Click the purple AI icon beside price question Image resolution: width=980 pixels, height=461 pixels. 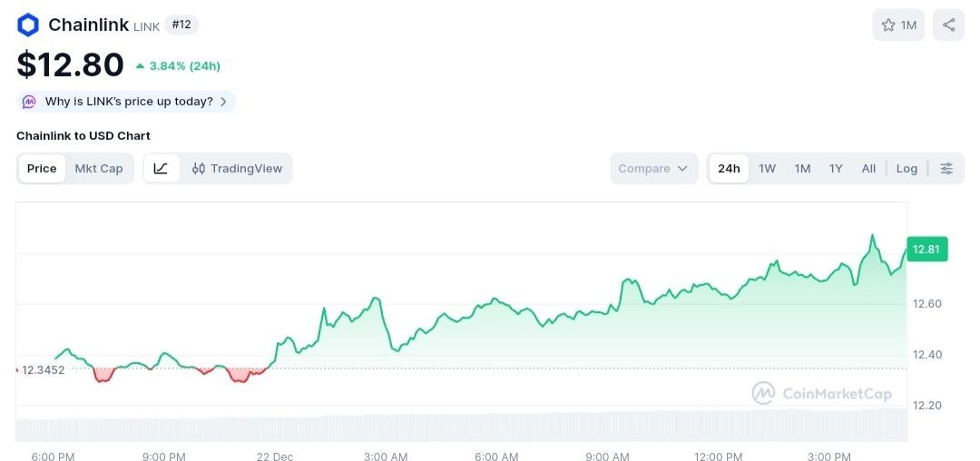pos(29,102)
